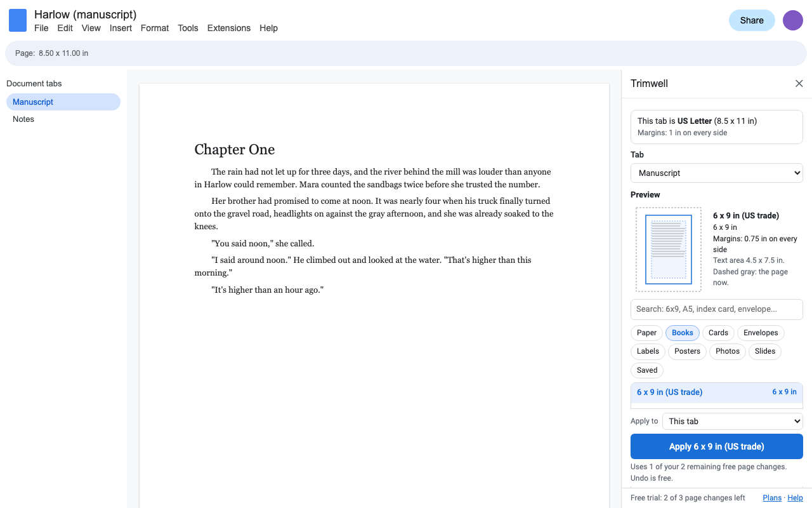The image size is (812, 508).
Task: Select the Paper category chip
Action: click(646, 333)
